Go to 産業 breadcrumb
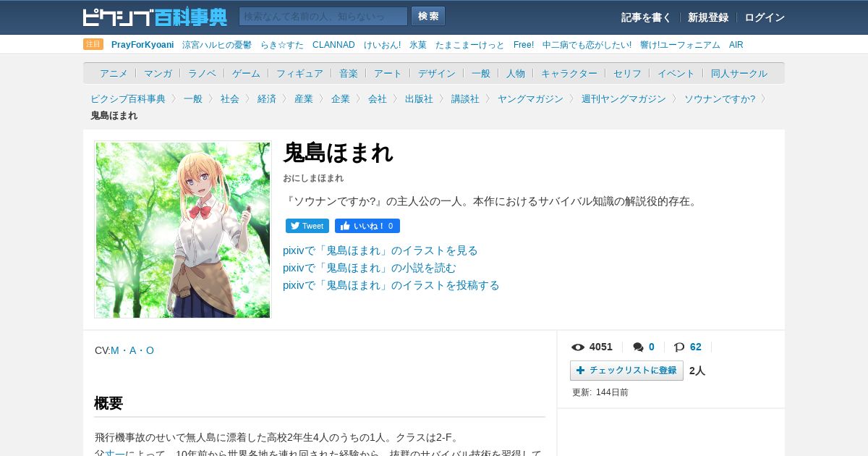The height and width of the screenshot is (456, 868). 304,98
